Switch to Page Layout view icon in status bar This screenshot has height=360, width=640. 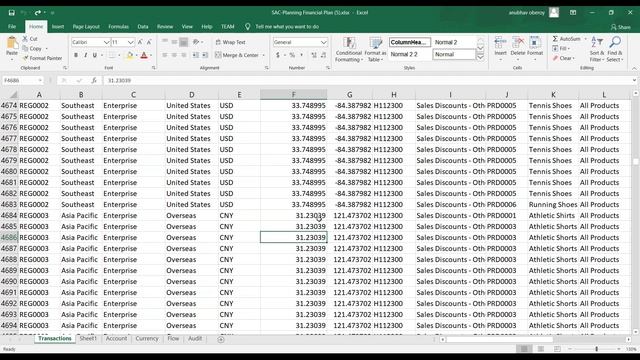(x=541, y=349)
